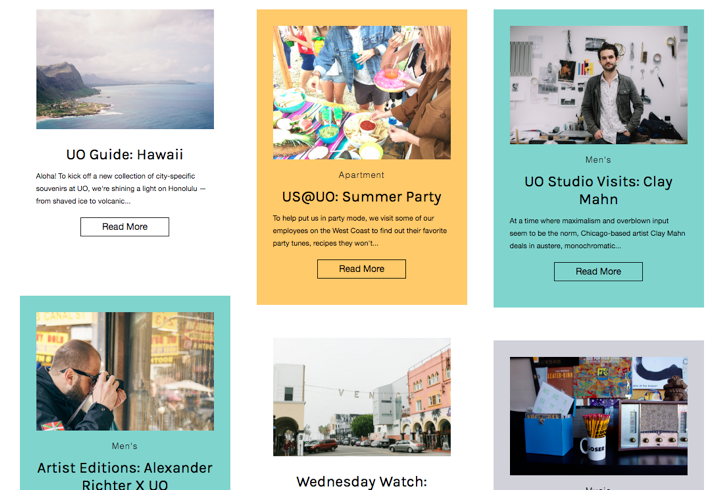The width and height of the screenshot is (720, 490).
Task: Select Men's category above Clay Mahn title
Action: pyautogui.click(x=598, y=160)
